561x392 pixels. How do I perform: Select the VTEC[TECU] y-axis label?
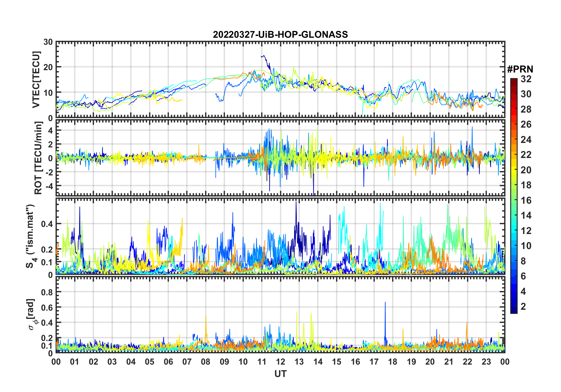tap(36, 80)
